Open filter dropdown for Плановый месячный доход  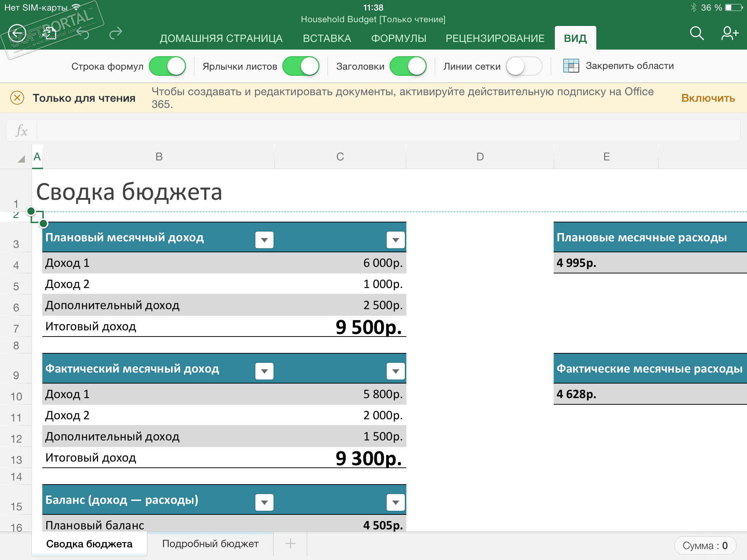264,240
